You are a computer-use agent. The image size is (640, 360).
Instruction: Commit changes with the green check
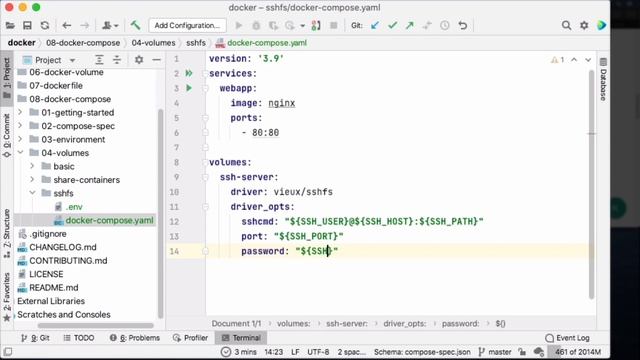point(392,25)
